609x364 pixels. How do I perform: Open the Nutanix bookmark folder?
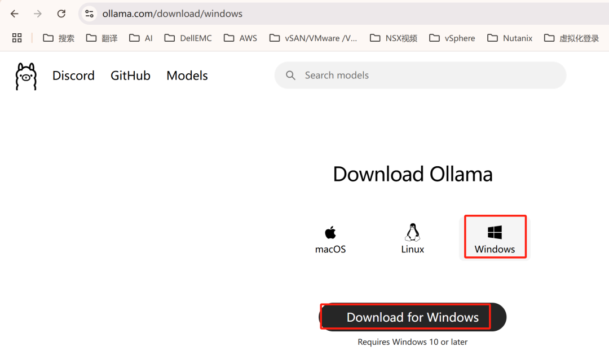(x=510, y=38)
